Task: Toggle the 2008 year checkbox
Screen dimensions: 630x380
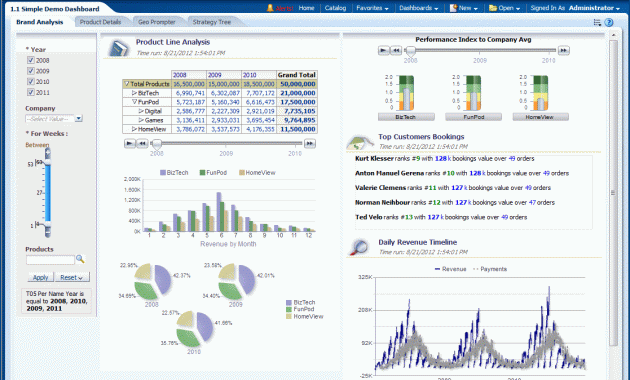Action: (x=31, y=60)
